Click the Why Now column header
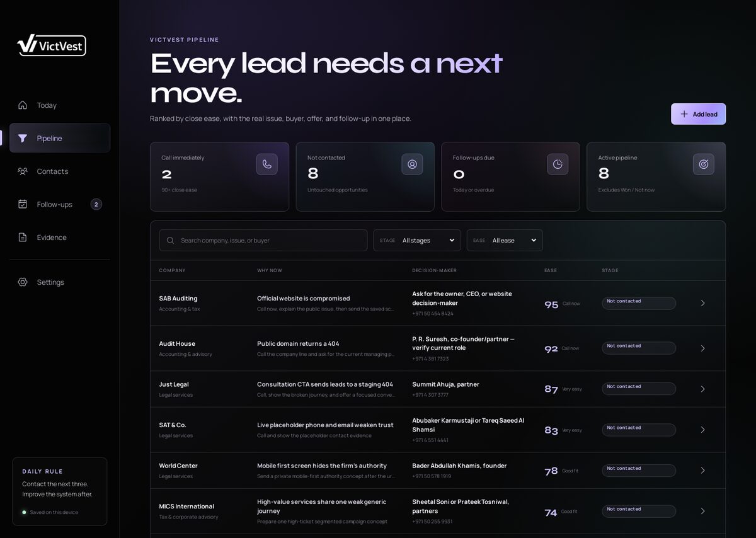This screenshot has width=756, height=538. coord(270,271)
